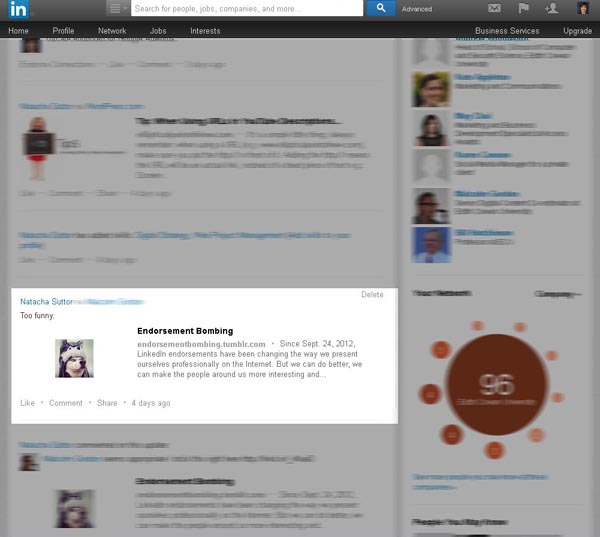600x537 pixels.
Task: Click the LinkedIn logo icon
Action: click(18, 9)
